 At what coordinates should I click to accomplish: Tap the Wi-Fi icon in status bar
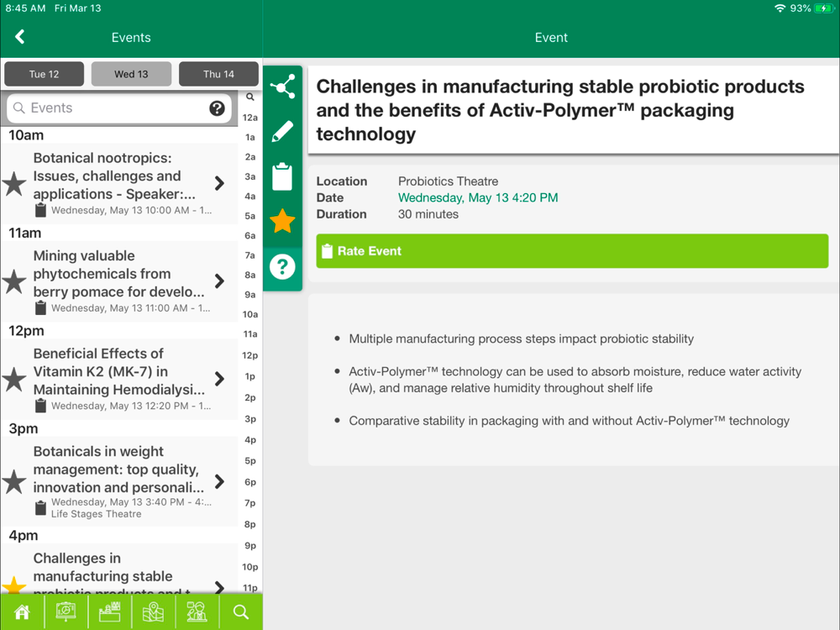[780, 8]
